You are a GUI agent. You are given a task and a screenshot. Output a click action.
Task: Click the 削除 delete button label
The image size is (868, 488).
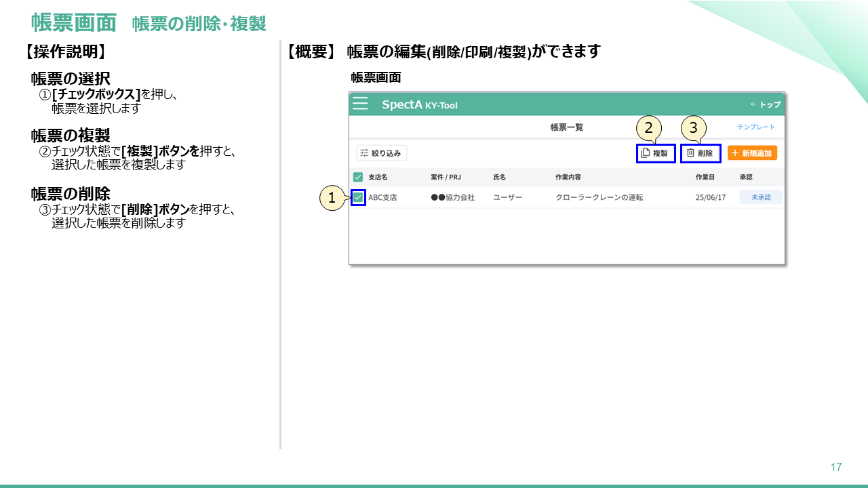(x=705, y=153)
